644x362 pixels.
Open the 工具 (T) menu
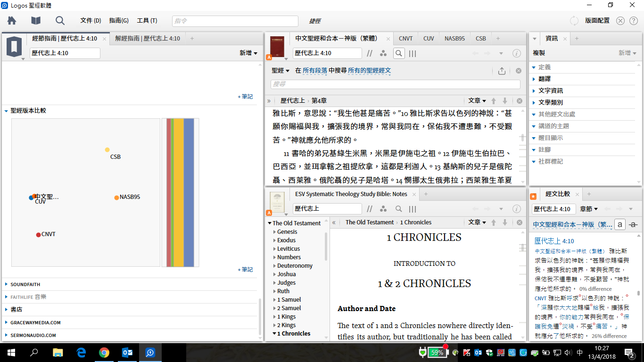pos(147,21)
